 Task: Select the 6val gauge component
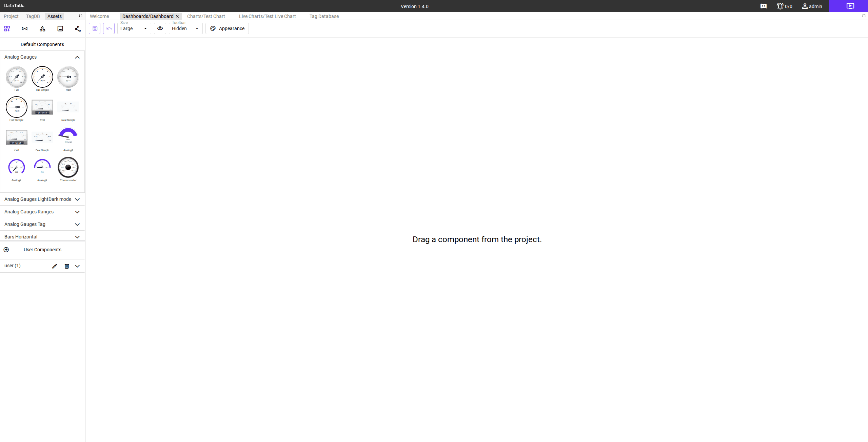pyautogui.click(x=42, y=109)
